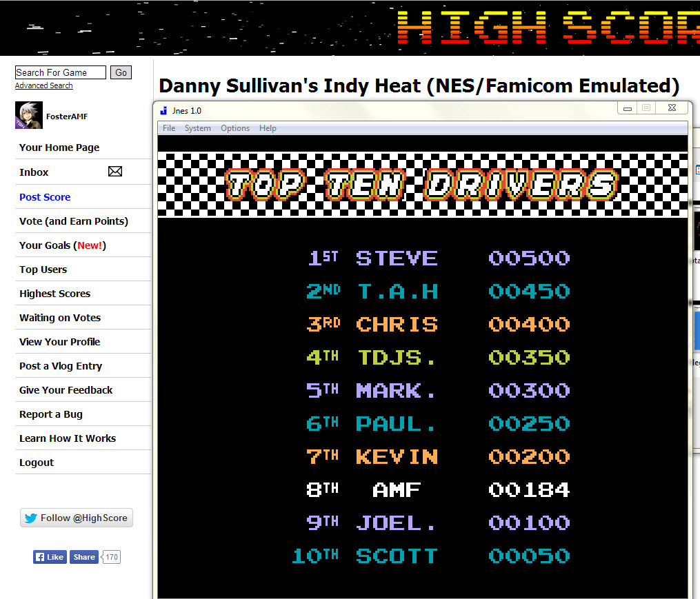Open the File menu in Jnes

[169, 128]
